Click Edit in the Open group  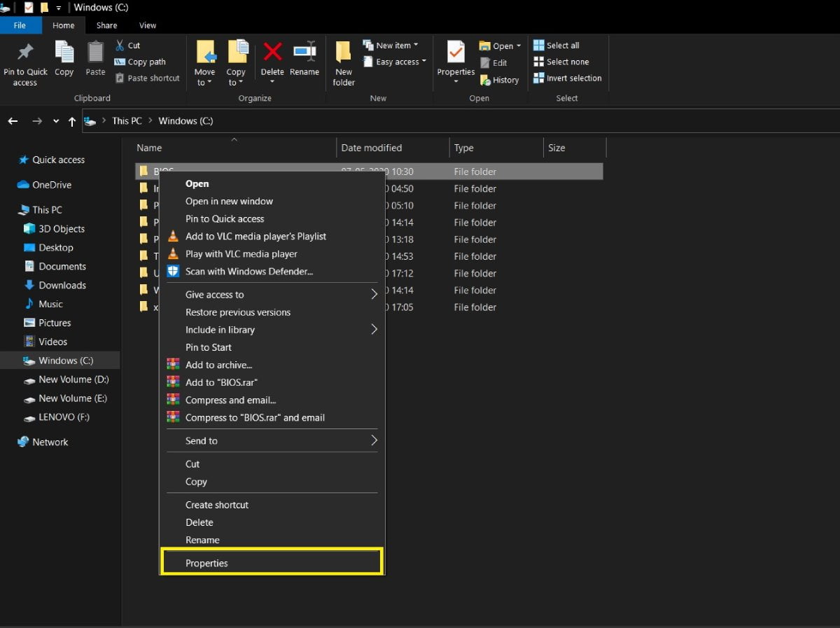[x=493, y=62]
